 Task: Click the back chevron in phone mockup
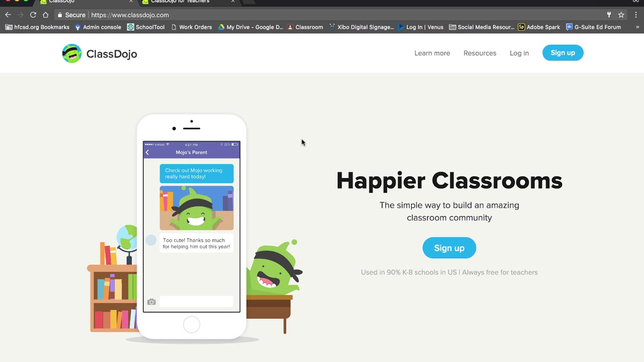[x=147, y=152]
